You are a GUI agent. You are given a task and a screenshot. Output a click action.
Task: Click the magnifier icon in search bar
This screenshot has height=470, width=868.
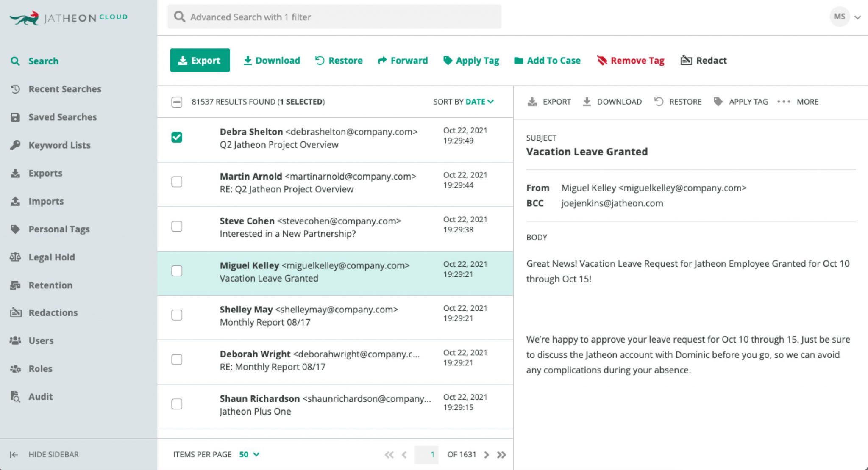click(180, 17)
